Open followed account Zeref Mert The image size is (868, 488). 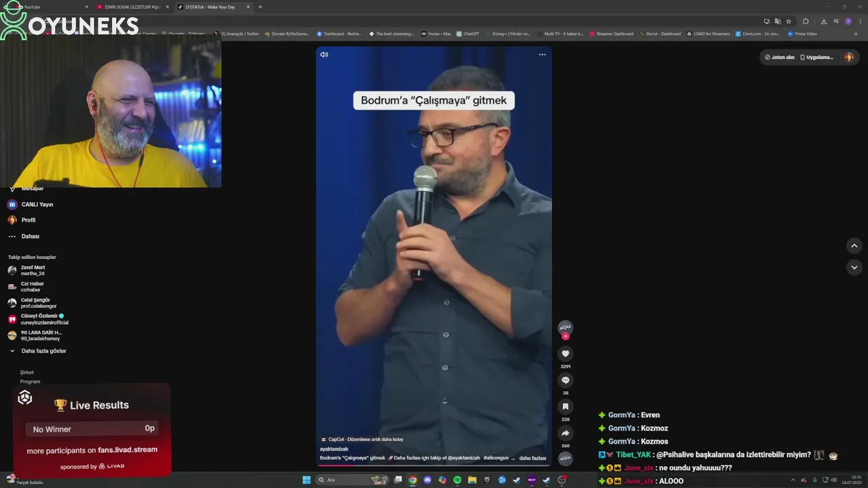(27, 270)
